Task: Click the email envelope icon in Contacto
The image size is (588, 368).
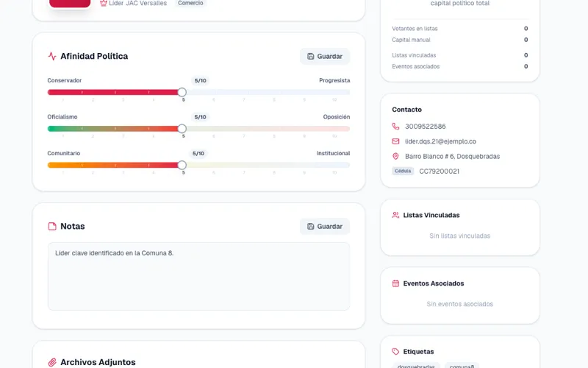Action: pyautogui.click(x=395, y=141)
